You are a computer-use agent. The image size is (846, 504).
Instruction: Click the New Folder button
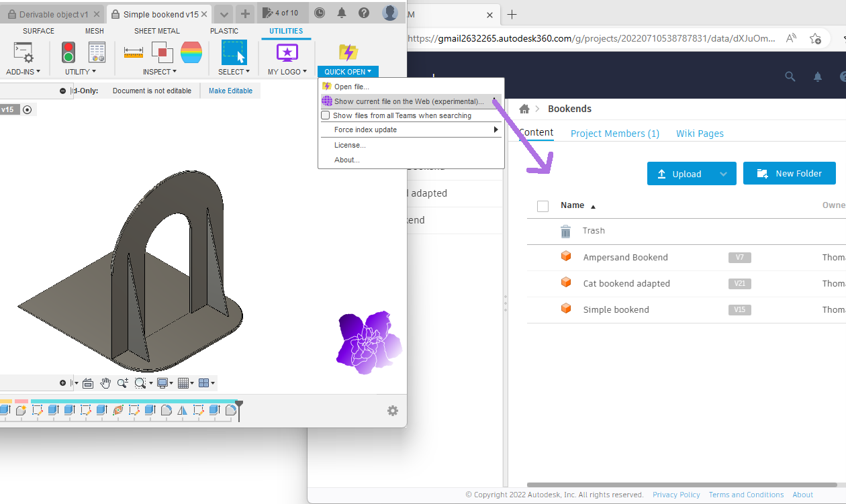click(790, 174)
